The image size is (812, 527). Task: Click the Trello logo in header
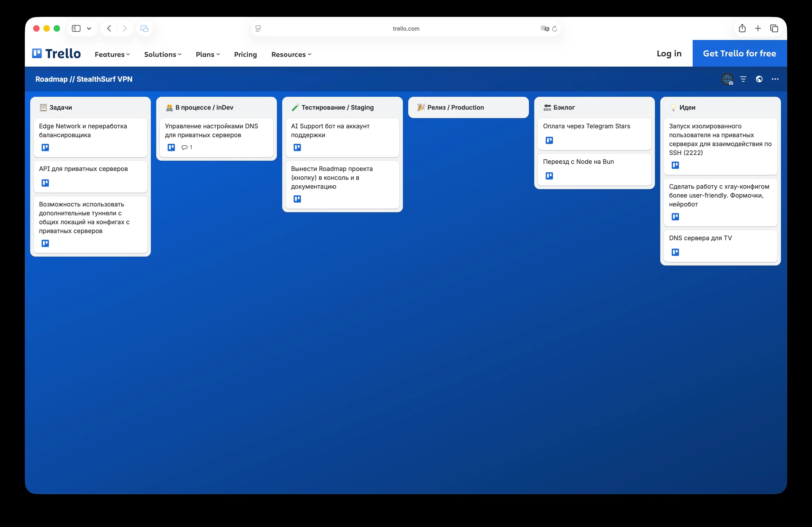(56, 53)
